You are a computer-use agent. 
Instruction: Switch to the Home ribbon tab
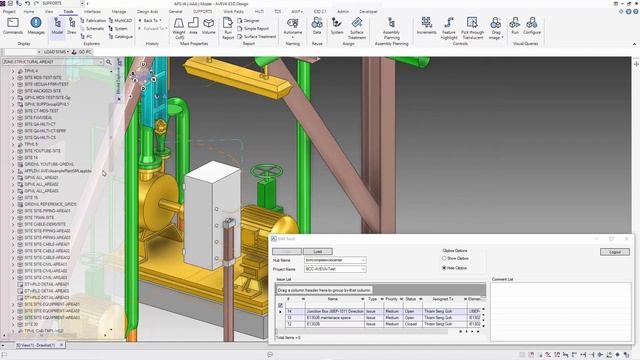pyautogui.click(x=29, y=12)
